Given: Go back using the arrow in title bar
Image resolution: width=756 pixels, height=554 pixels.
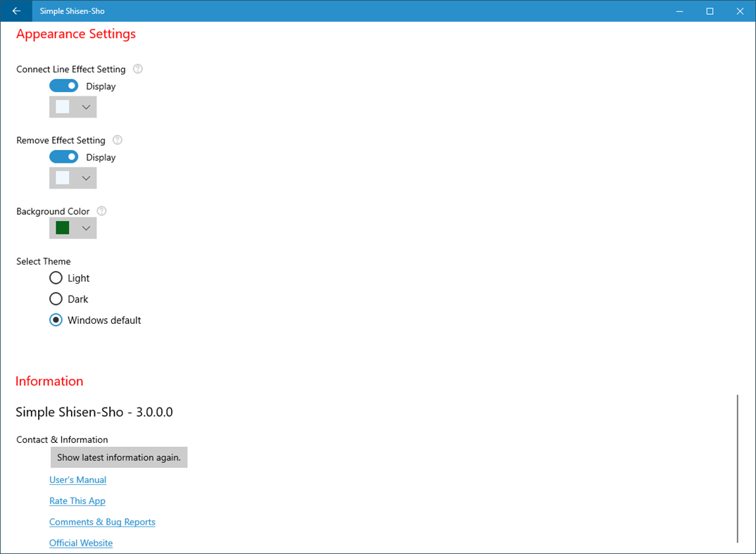Looking at the screenshot, I should 16,11.
